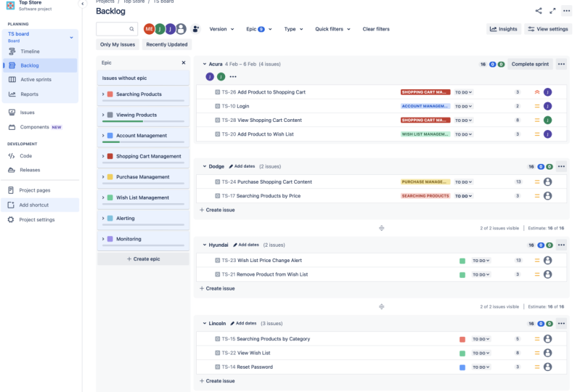Expand the Shopping Cart Management epic
Image resolution: width=580 pixels, height=392 pixels.
(103, 156)
